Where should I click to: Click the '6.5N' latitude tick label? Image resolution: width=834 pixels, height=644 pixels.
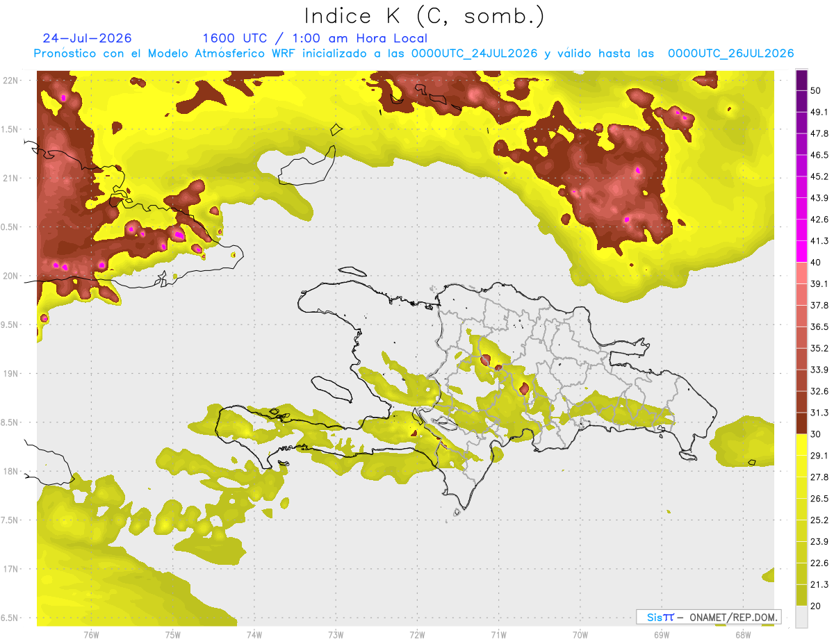10,618
